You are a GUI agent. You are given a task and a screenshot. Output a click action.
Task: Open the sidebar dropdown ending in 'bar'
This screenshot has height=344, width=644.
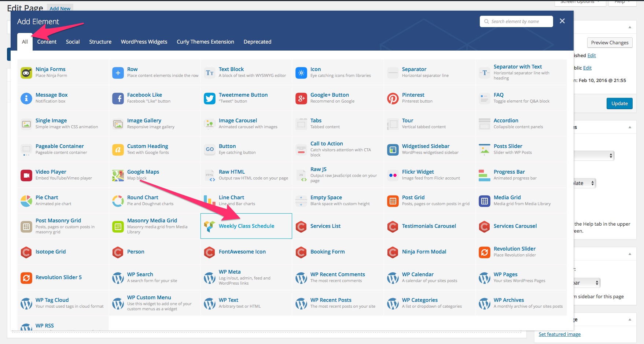pos(586,283)
